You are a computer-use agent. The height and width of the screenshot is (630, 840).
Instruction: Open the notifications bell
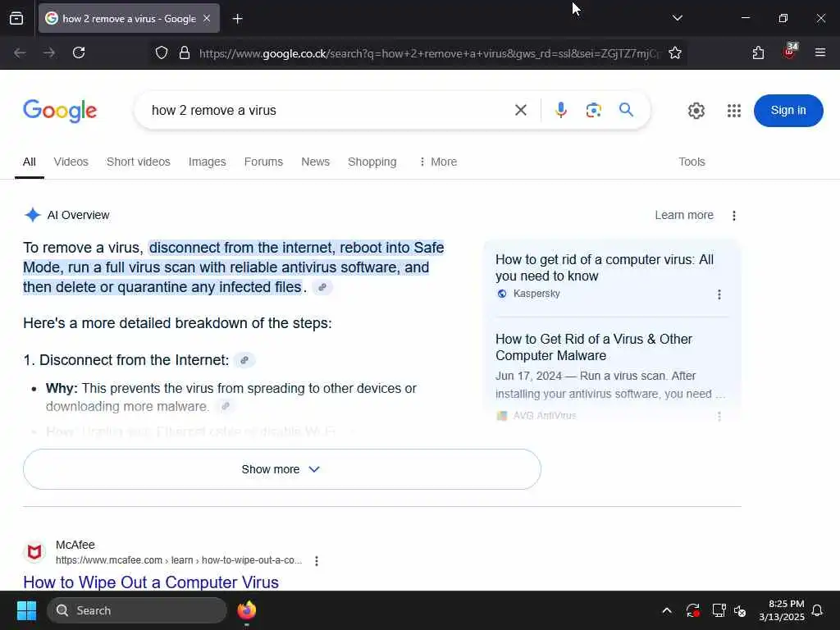(x=817, y=610)
